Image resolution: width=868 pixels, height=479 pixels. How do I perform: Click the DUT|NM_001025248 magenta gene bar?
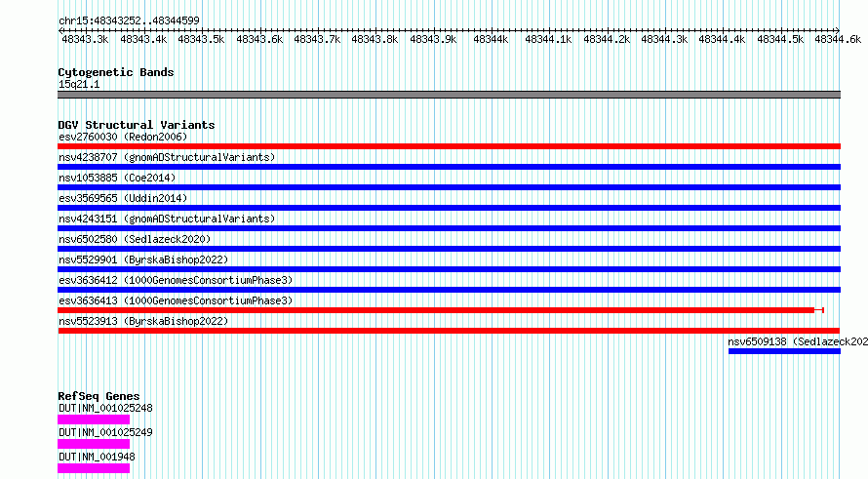tap(94, 419)
